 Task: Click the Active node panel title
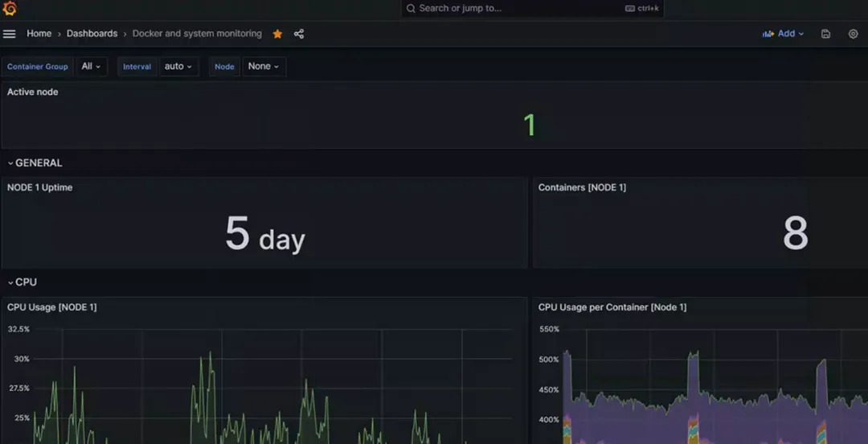(x=33, y=92)
